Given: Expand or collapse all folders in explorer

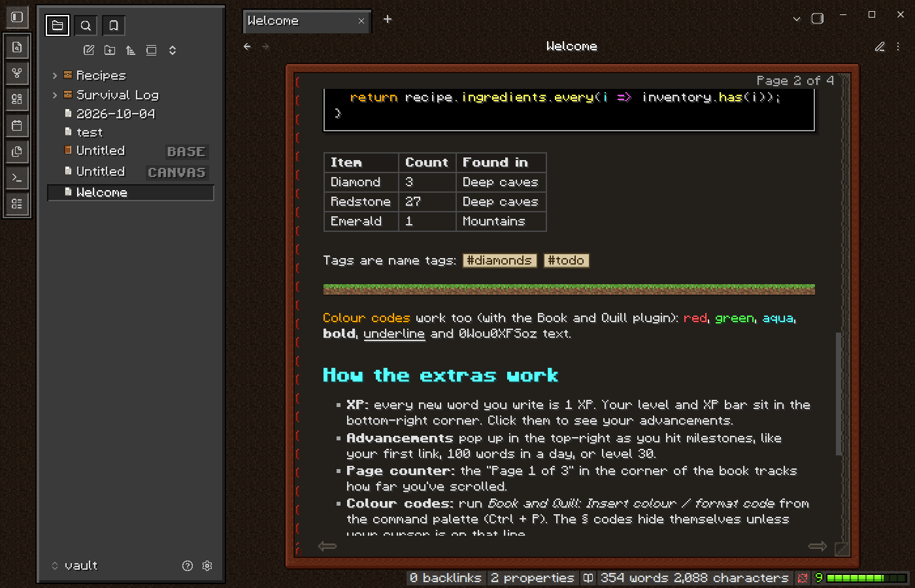Looking at the screenshot, I should tap(173, 50).
